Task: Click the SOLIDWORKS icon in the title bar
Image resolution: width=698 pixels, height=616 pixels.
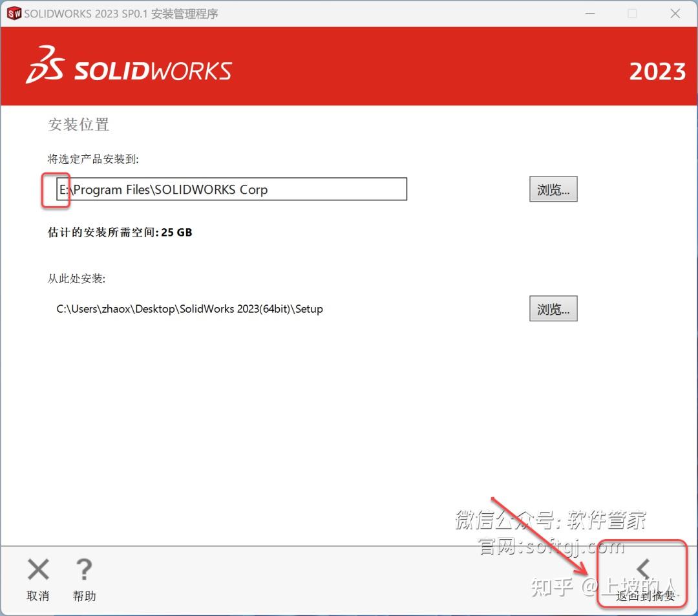Action: 13,13
